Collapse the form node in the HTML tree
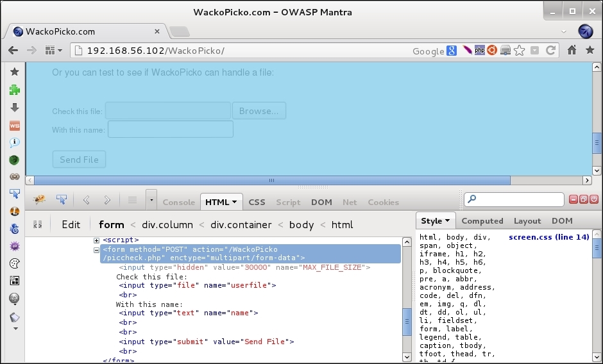Viewport: 603px width, 364px height. pyautogui.click(x=96, y=250)
